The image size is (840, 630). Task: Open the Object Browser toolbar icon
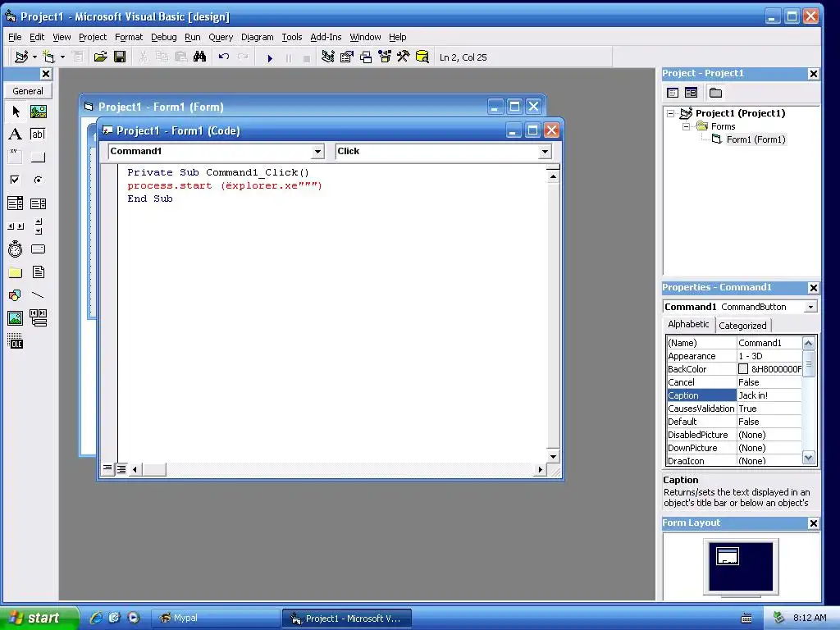tap(385, 57)
